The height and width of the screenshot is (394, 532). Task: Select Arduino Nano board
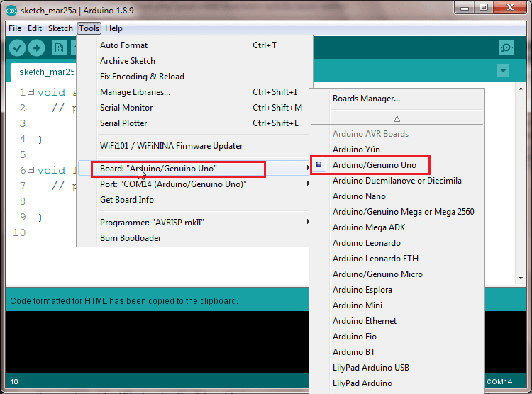(x=397, y=196)
